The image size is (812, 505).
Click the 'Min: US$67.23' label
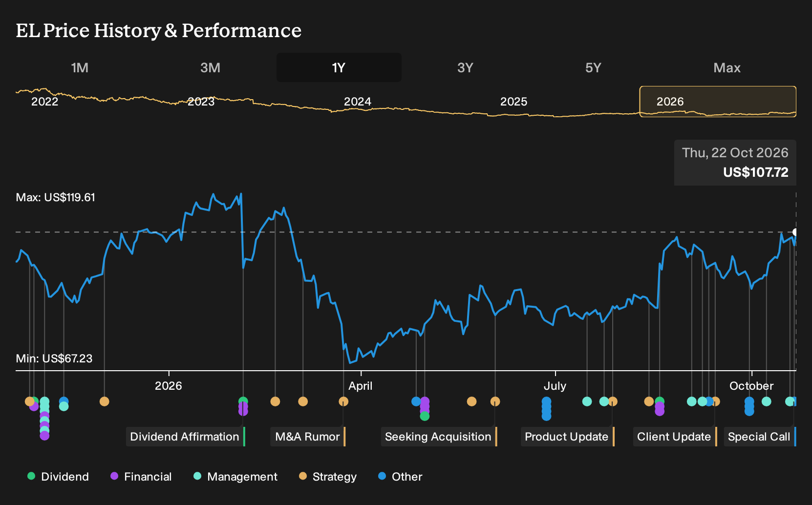[54, 358]
